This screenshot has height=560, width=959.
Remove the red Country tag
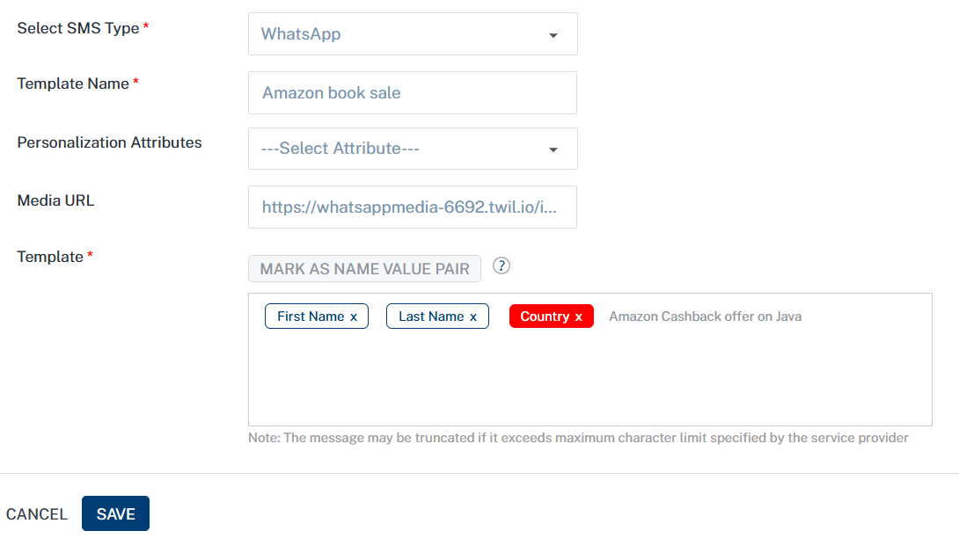pos(579,317)
